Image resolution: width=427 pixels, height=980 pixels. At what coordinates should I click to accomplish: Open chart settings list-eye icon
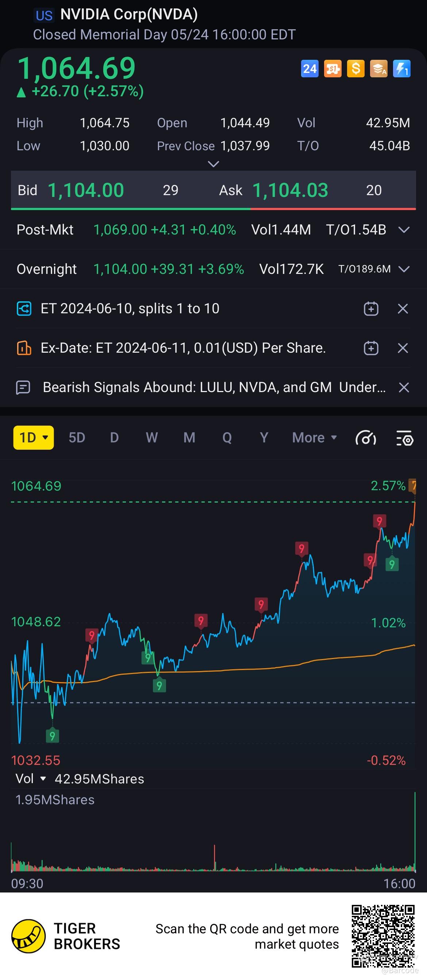click(404, 438)
